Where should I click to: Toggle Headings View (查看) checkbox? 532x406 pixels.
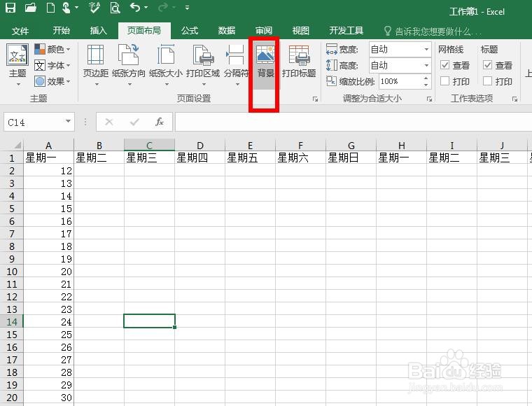pyautogui.click(x=487, y=65)
